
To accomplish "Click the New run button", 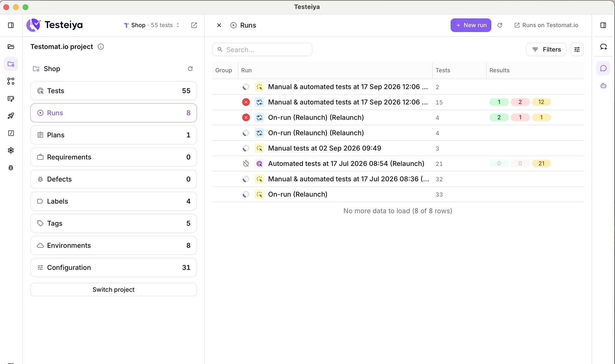I will click(x=471, y=25).
